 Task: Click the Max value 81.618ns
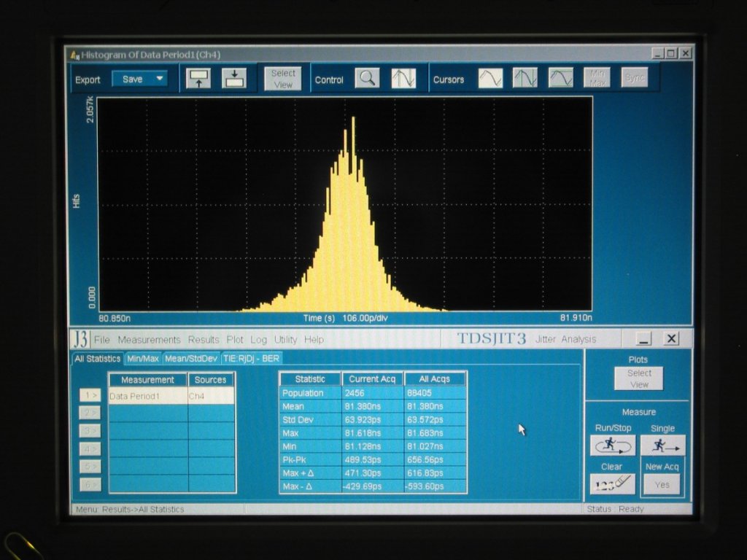363,433
